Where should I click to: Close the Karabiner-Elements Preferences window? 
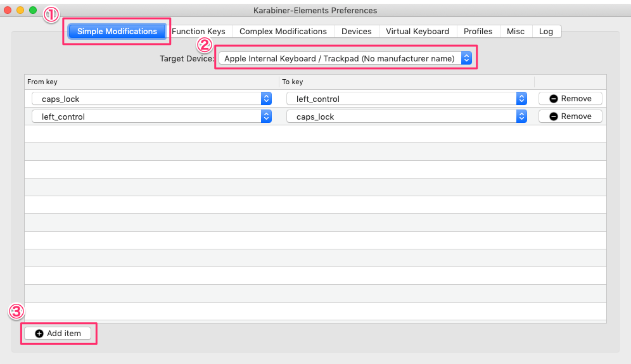(8, 10)
